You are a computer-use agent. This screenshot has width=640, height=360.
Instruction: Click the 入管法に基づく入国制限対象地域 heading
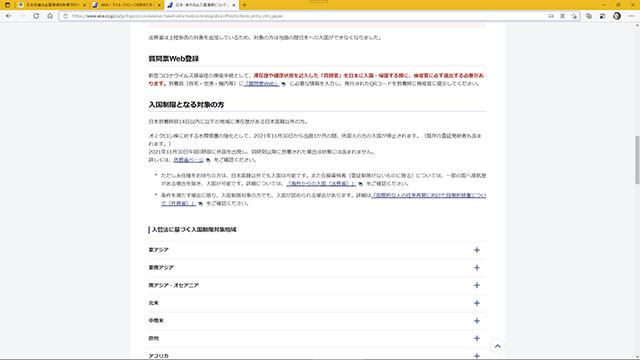194,230
